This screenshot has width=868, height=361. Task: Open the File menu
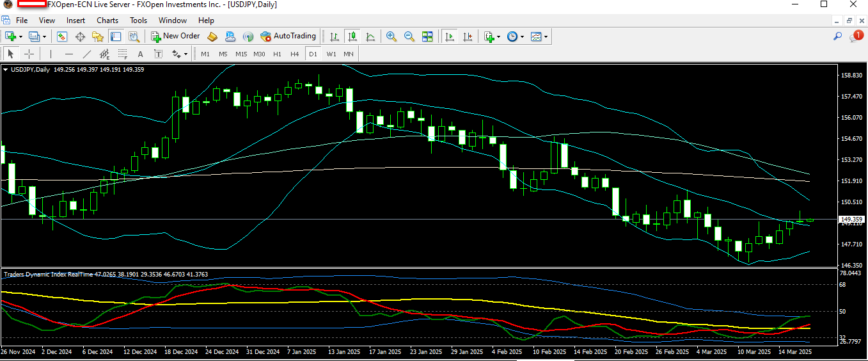[x=22, y=20]
